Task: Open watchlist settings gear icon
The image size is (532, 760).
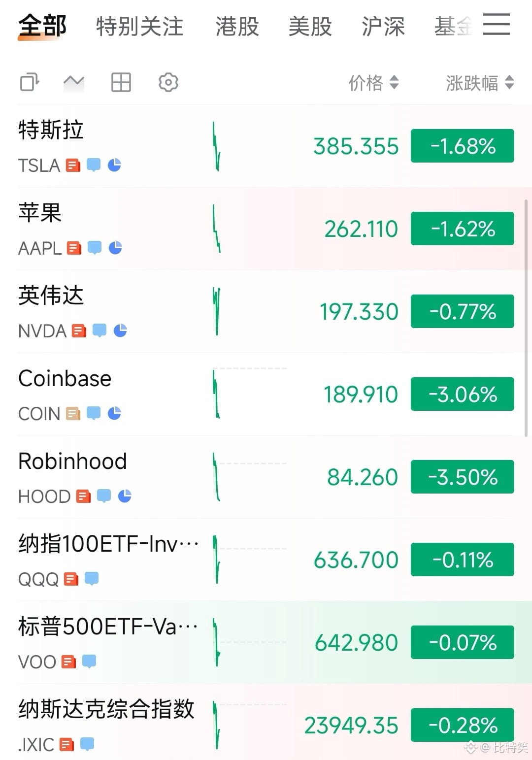Action: click(168, 82)
